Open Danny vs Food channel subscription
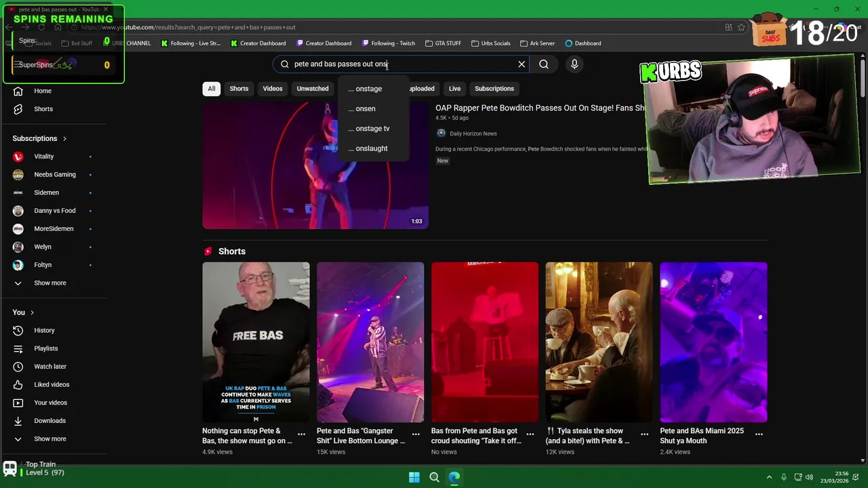Screen dimensions: 868x488 [x=54, y=211]
